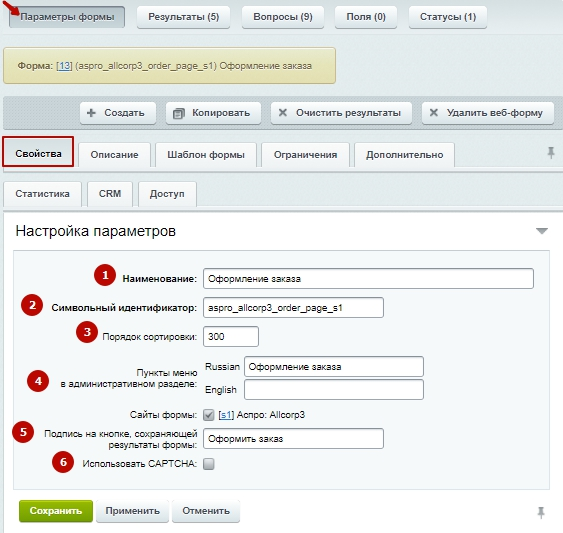
Task: Toggle the Сайты формы s1 checkbox
Action: click(x=209, y=415)
